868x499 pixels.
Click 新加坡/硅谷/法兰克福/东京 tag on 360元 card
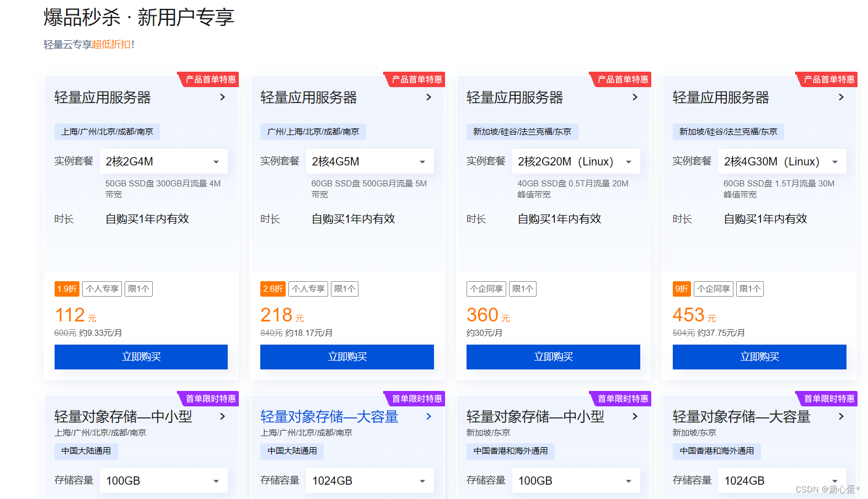[522, 132]
